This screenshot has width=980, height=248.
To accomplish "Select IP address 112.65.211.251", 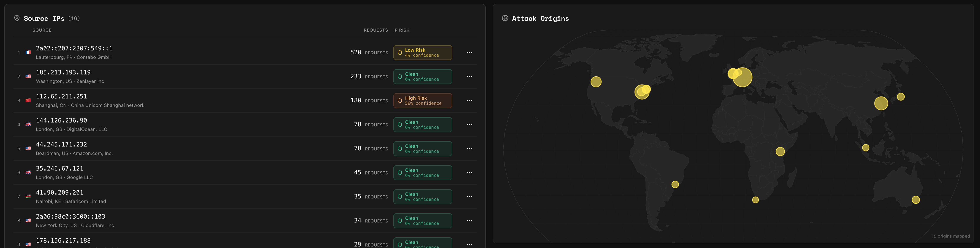I will click(61, 97).
